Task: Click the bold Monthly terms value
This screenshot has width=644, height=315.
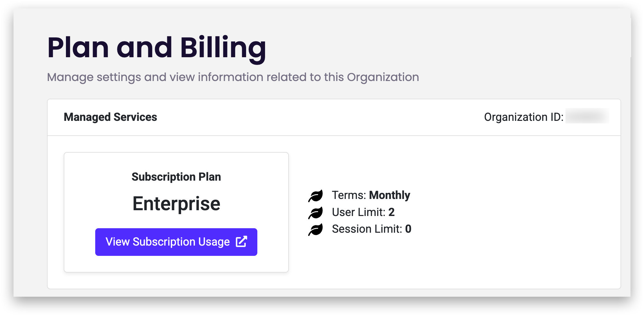Action: 389,195
